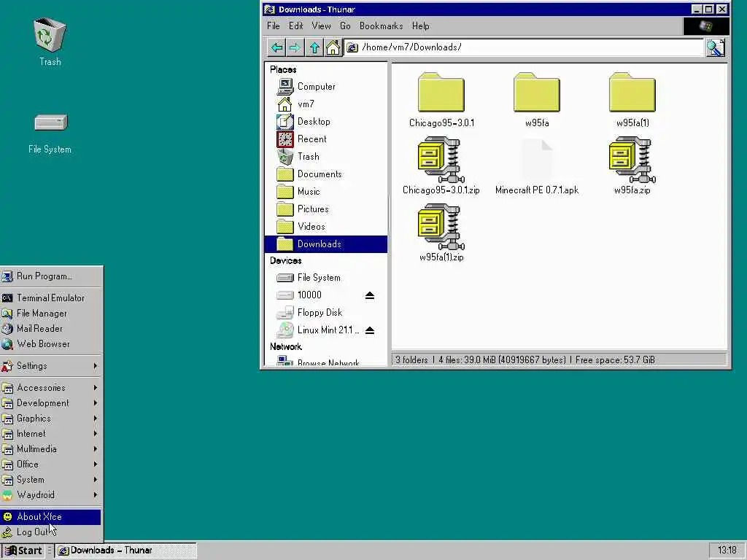Select the w95fa(1) folder icon
Viewport: 747px width, 560px height.
coord(632,93)
